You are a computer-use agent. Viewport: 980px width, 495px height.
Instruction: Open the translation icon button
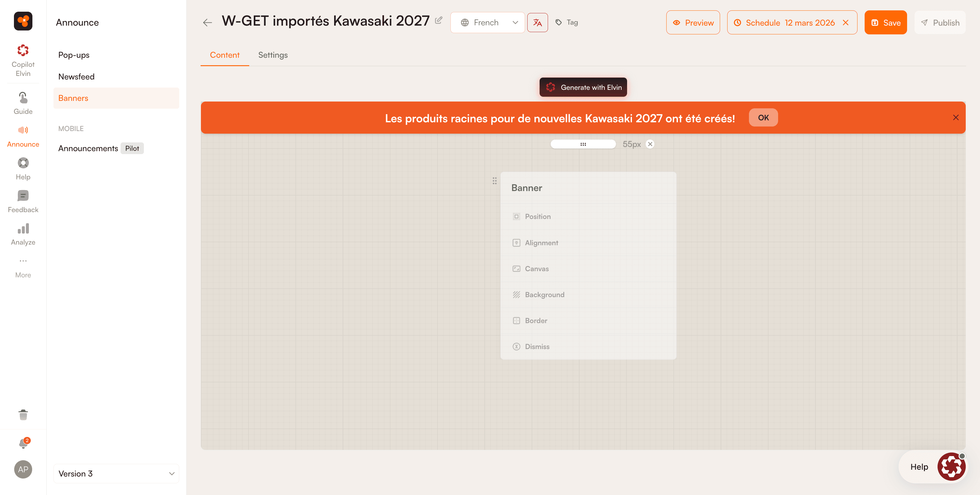537,22
